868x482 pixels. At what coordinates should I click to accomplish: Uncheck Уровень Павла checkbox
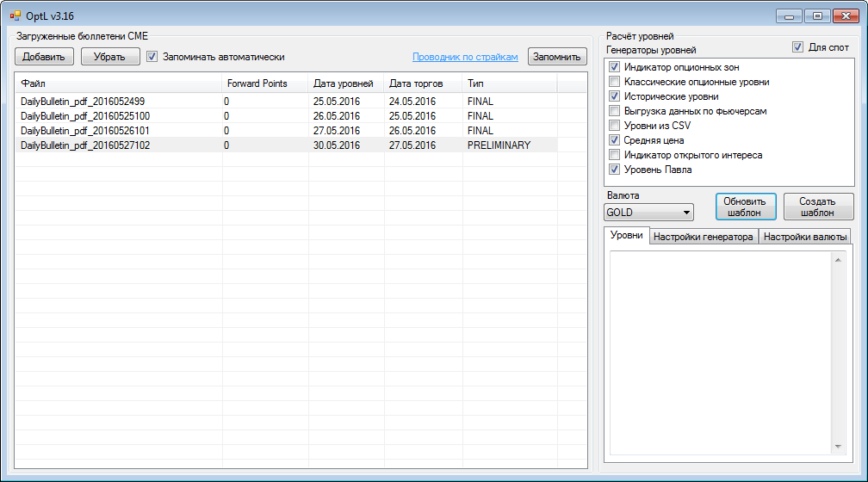(x=614, y=170)
